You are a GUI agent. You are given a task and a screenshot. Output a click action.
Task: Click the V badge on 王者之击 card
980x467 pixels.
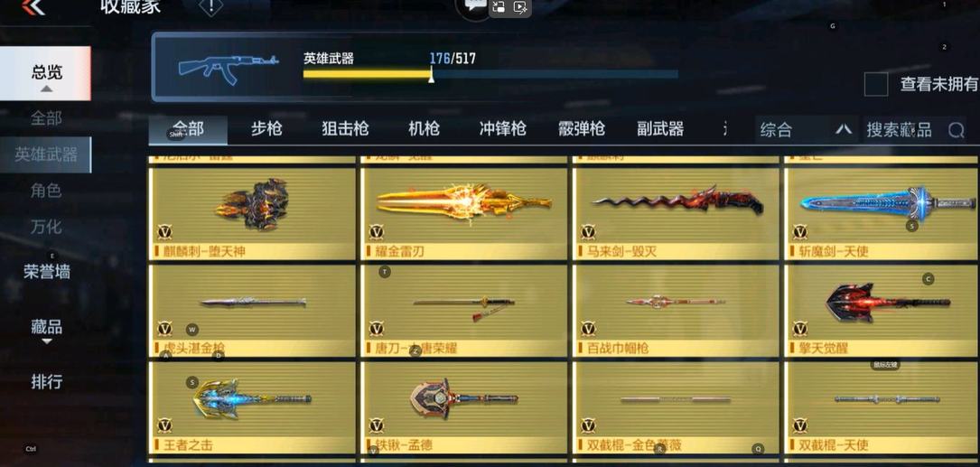click(164, 425)
